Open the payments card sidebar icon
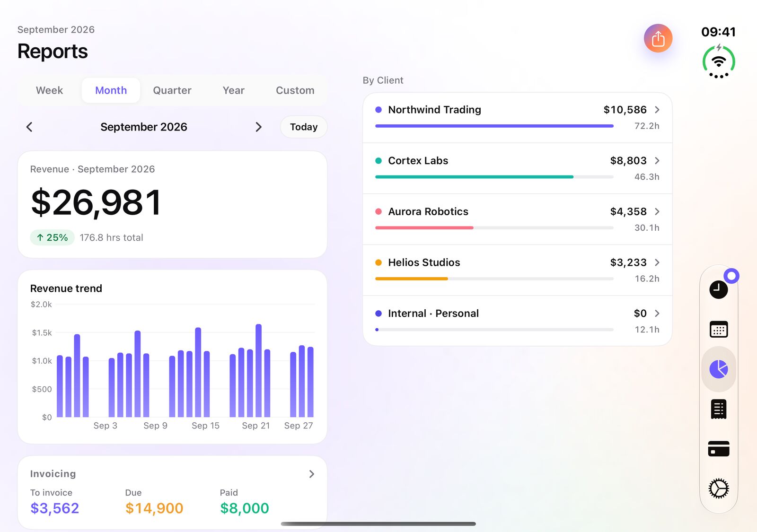The width and height of the screenshot is (757, 532). tap(718, 448)
